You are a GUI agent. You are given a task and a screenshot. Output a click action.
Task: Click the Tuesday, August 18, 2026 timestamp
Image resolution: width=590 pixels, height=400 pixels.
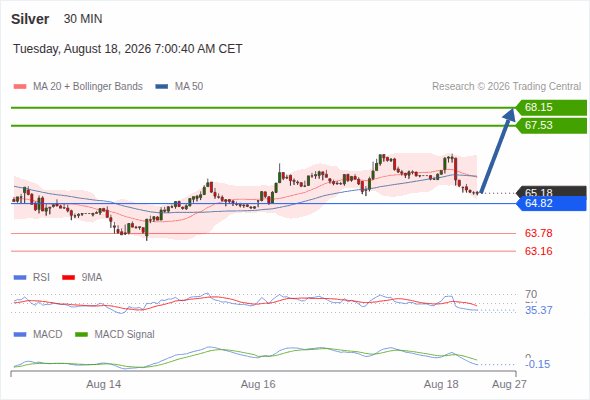pyautogui.click(x=128, y=49)
